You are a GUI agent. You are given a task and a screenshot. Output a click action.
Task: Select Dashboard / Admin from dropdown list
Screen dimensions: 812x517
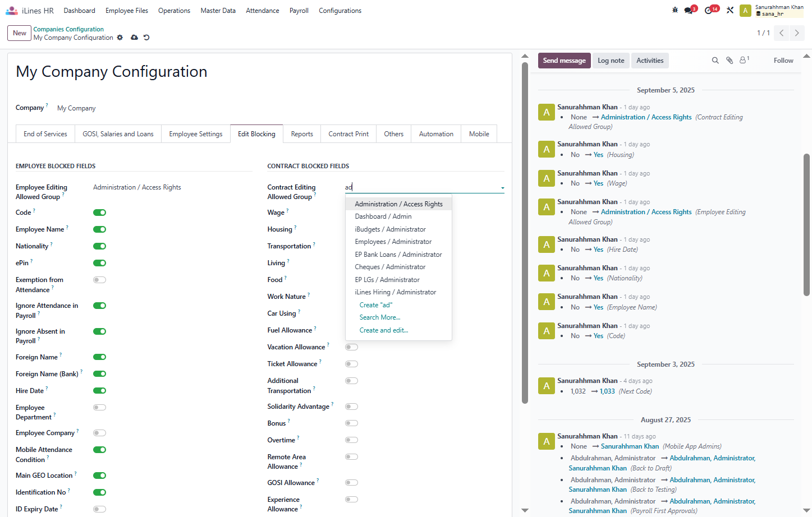click(398, 216)
